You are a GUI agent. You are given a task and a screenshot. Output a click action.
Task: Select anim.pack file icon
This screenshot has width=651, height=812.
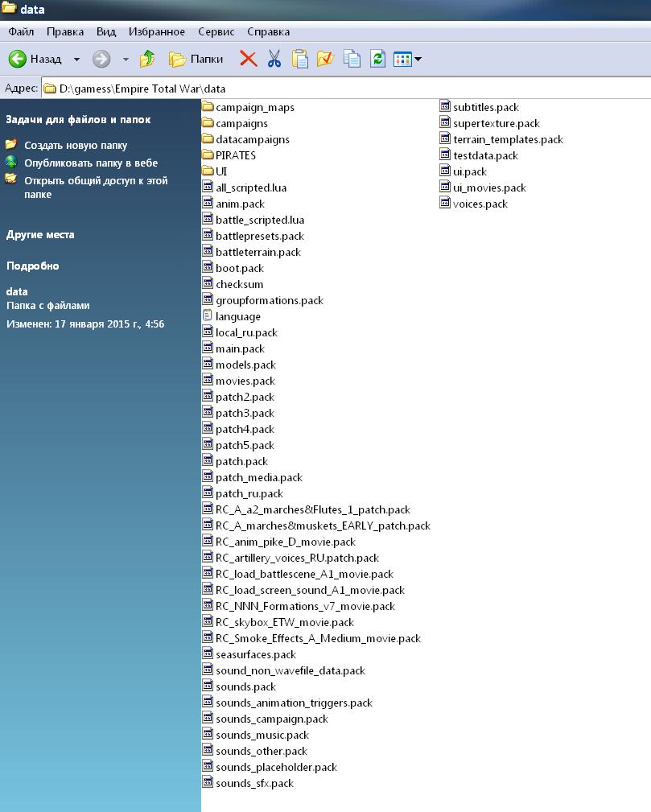point(208,203)
